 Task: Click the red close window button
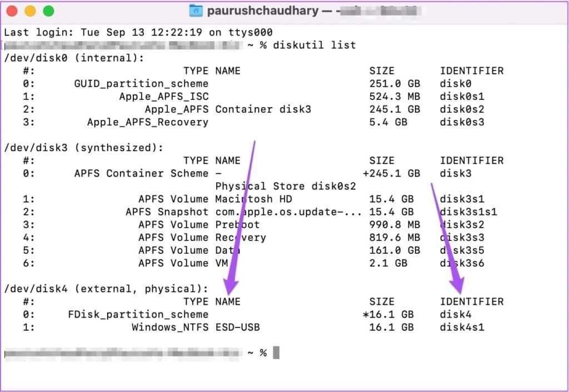click(x=12, y=11)
